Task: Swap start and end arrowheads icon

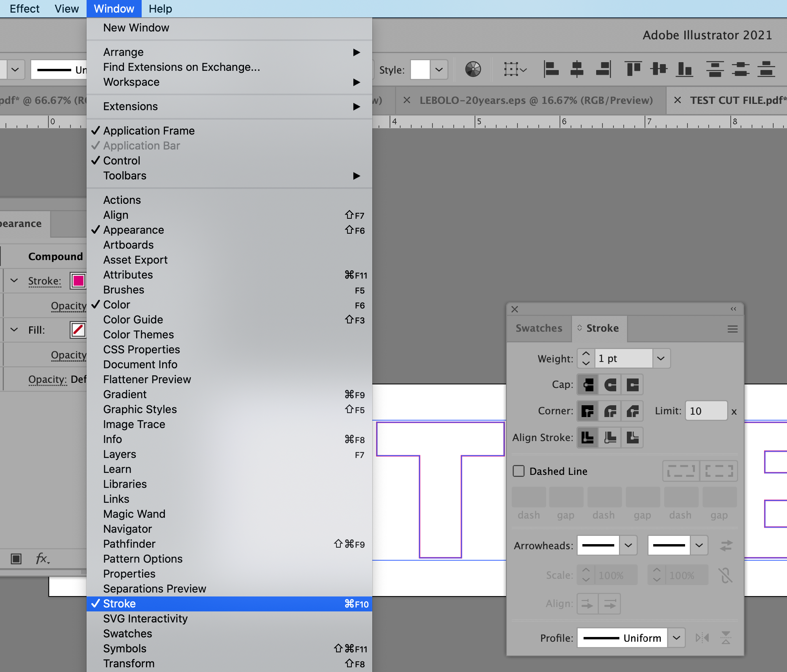Action: [x=726, y=545]
